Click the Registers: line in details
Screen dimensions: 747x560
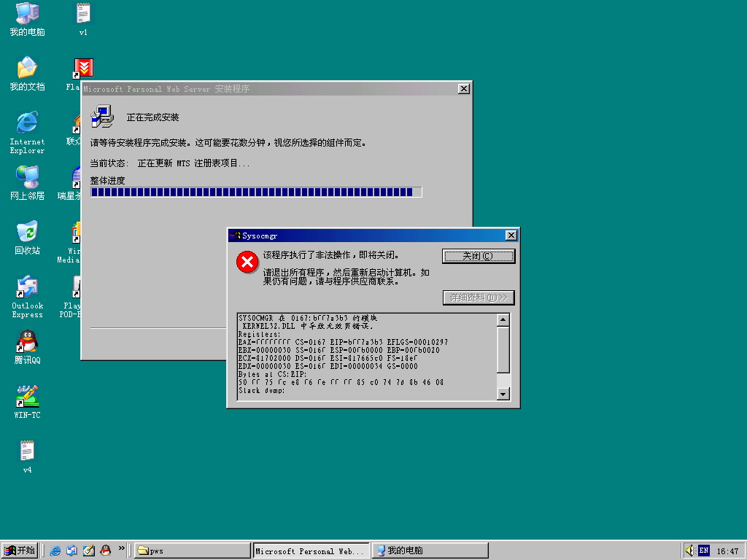[259, 334]
